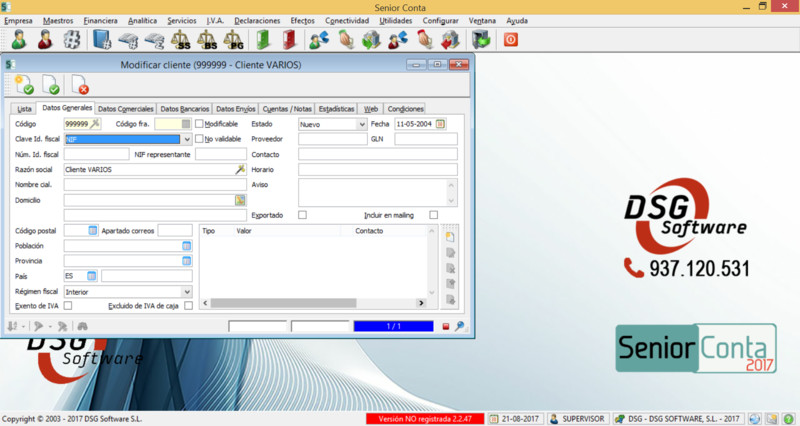The width and height of the screenshot is (800, 426).
Task: Click accept document icon with green check
Action: tap(51, 85)
